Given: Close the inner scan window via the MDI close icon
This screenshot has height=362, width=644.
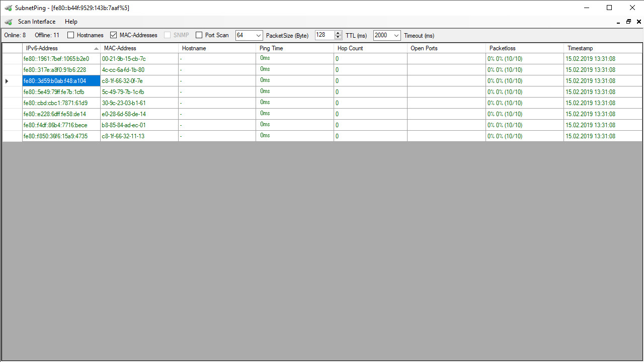Looking at the screenshot, I should [639, 22].
